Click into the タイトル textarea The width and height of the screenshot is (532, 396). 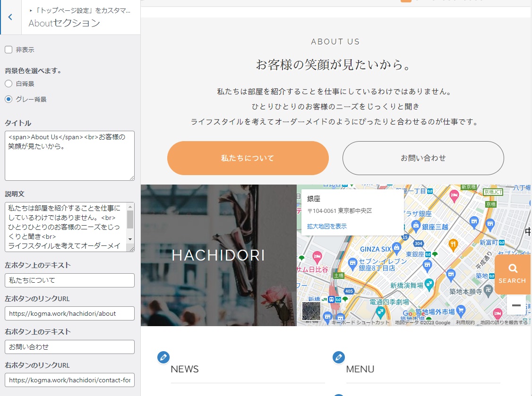69,156
